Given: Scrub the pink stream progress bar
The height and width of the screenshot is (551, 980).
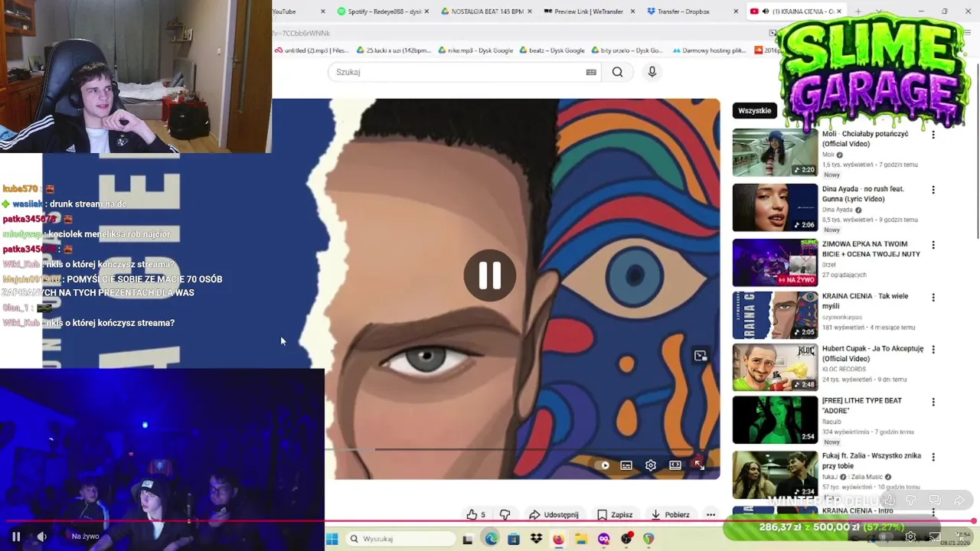Looking at the screenshot, I should click(x=490, y=522).
